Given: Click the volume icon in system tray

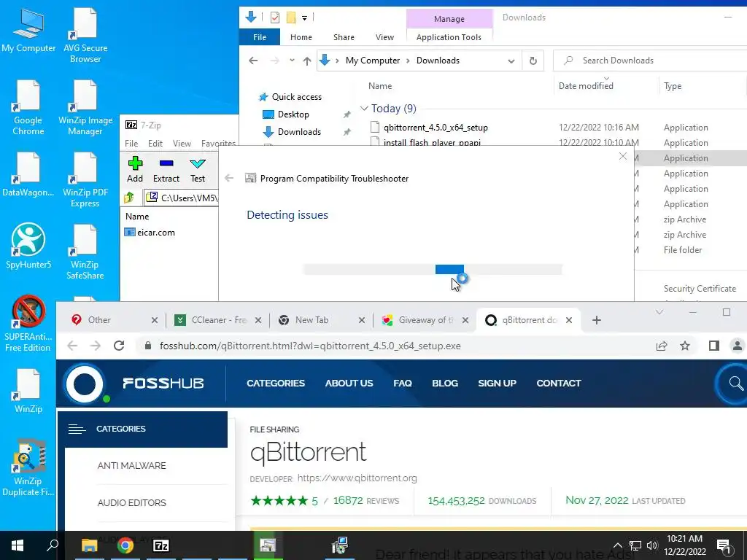Looking at the screenshot, I should 651,545.
